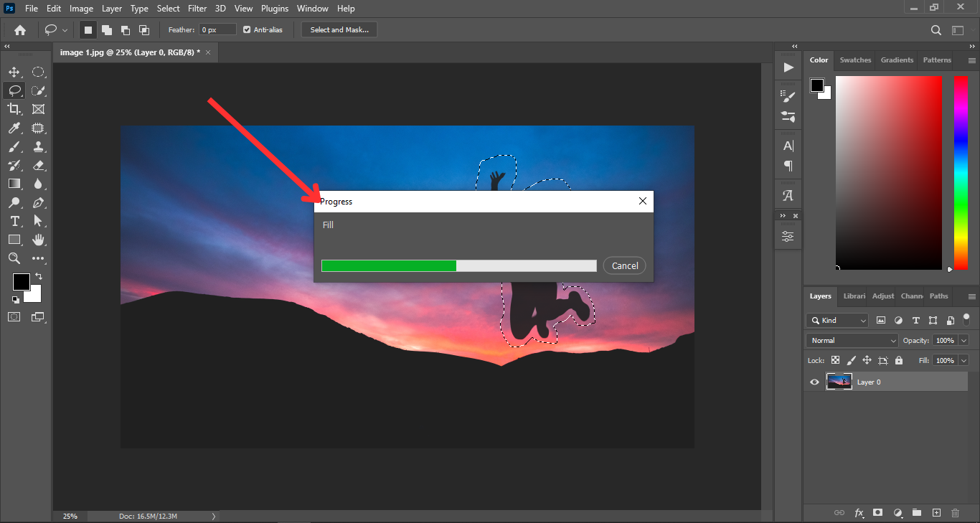Open the Glyphs panel icon
The height and width of the screenshot is (523, 980).
tap(788, 195)
